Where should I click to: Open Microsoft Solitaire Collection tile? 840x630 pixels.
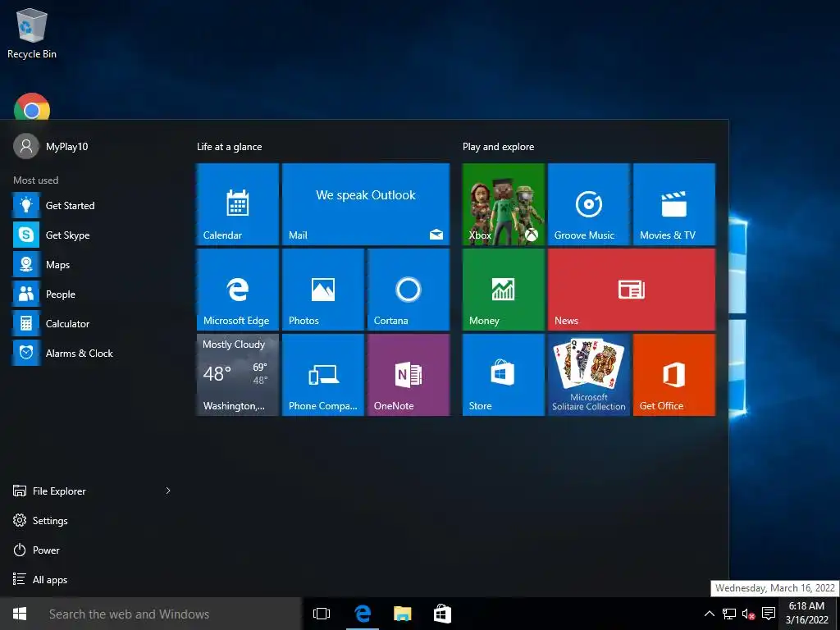[588, 374]
